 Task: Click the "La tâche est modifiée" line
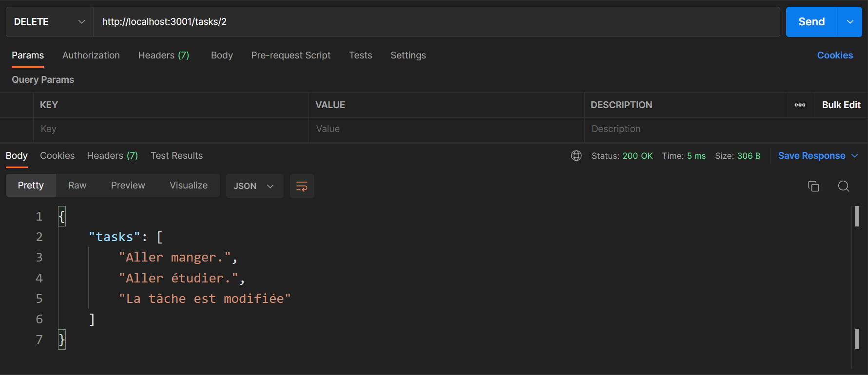coord(205,299)
